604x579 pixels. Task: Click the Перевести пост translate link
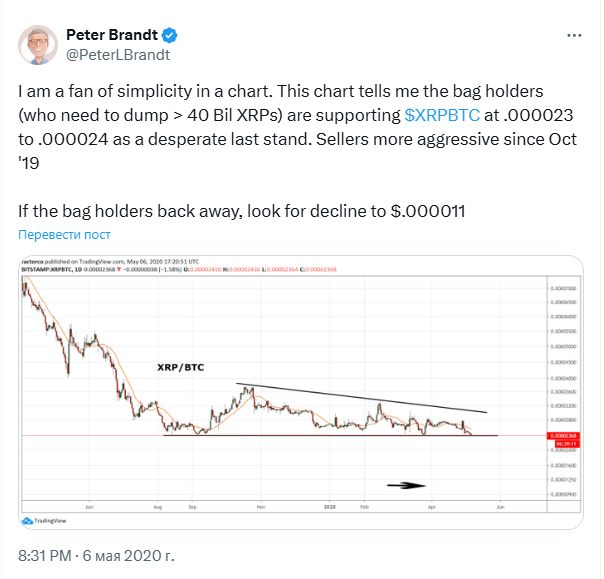click(x=64, y=234)
